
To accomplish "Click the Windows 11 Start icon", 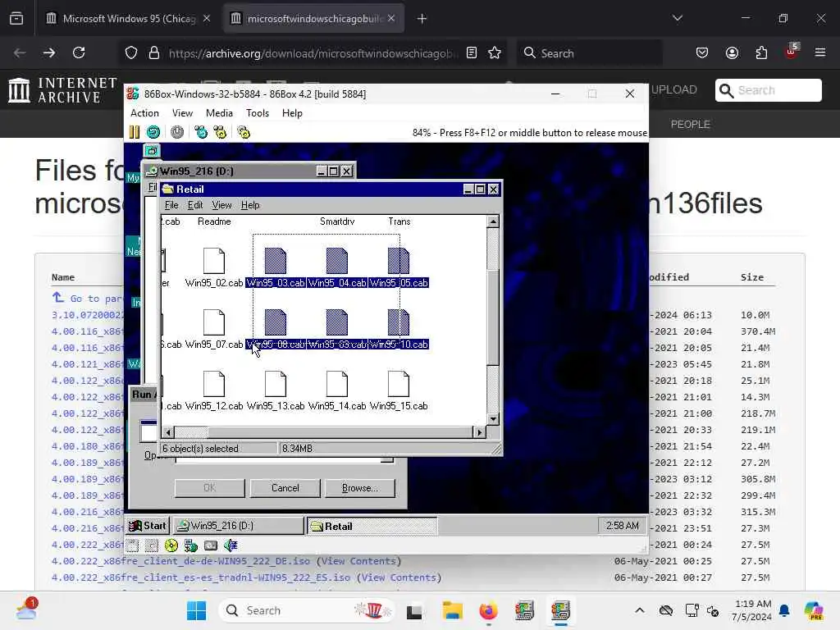I will click(197, 610).
